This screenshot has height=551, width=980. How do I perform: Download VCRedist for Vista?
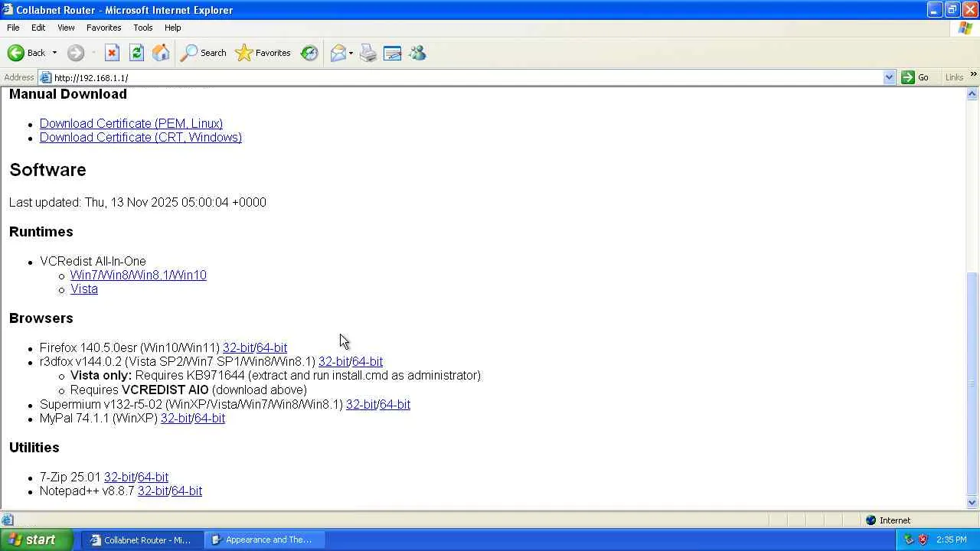(x=84, y=289)
